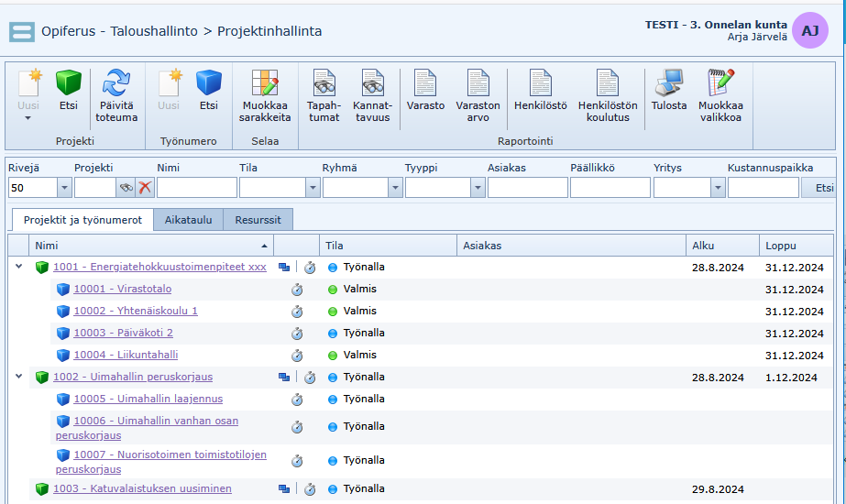Screen dimensions: 846x504
Task: Click Muokkaa valikkoa menu editor icon
Action: click(720, 84)
